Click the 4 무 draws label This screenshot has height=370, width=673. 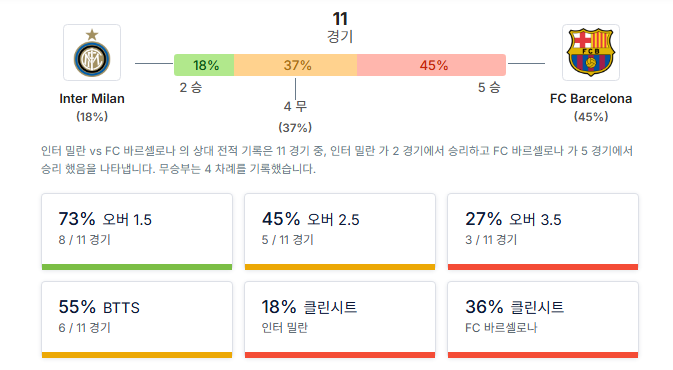295,106
